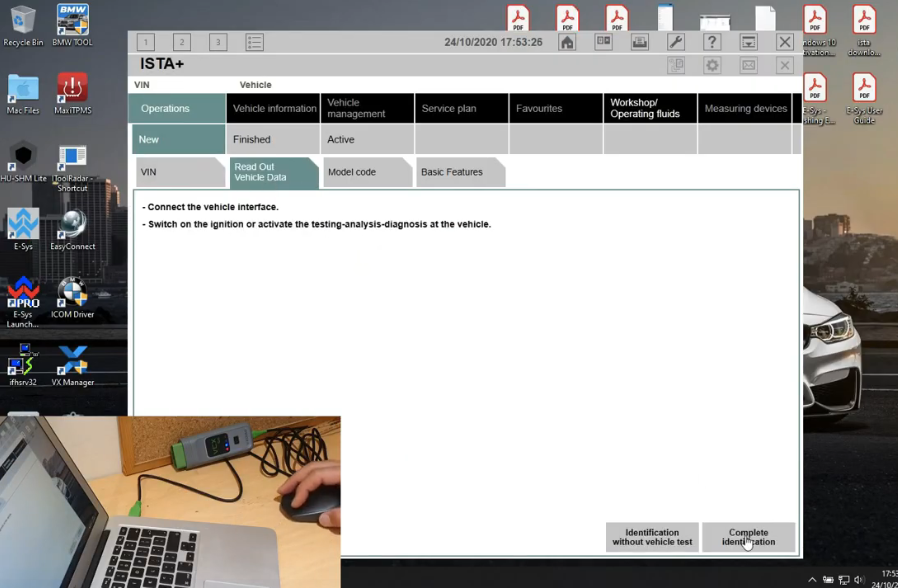Close the ISTA+ session with small X
898x588 pixels.
pos(785,65)
